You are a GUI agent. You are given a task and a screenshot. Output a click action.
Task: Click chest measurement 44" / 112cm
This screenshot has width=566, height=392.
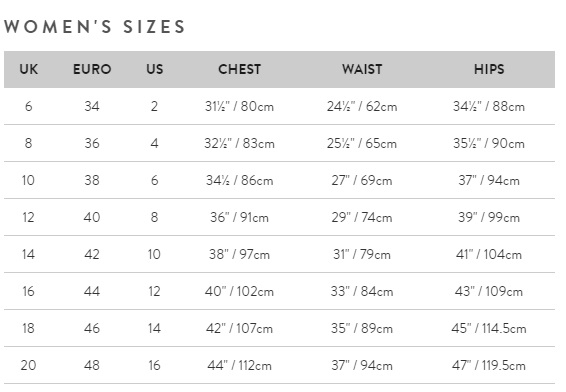tap(239, 365)
